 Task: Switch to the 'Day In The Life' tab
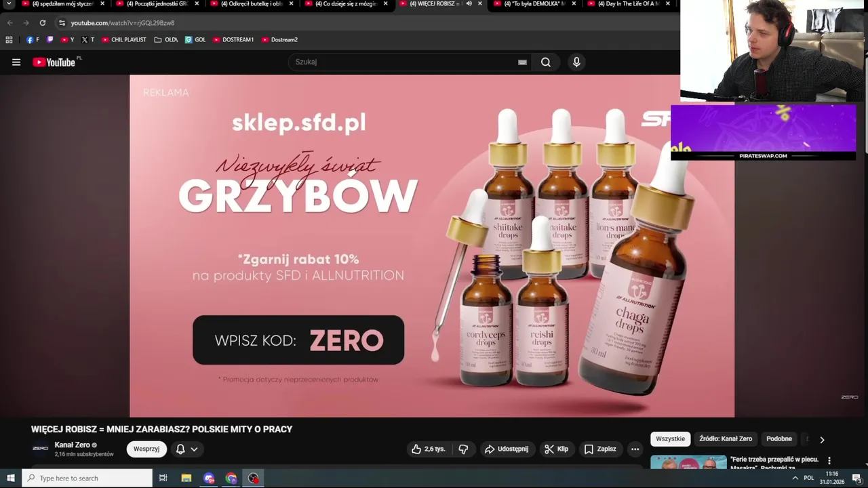point(628,4)
